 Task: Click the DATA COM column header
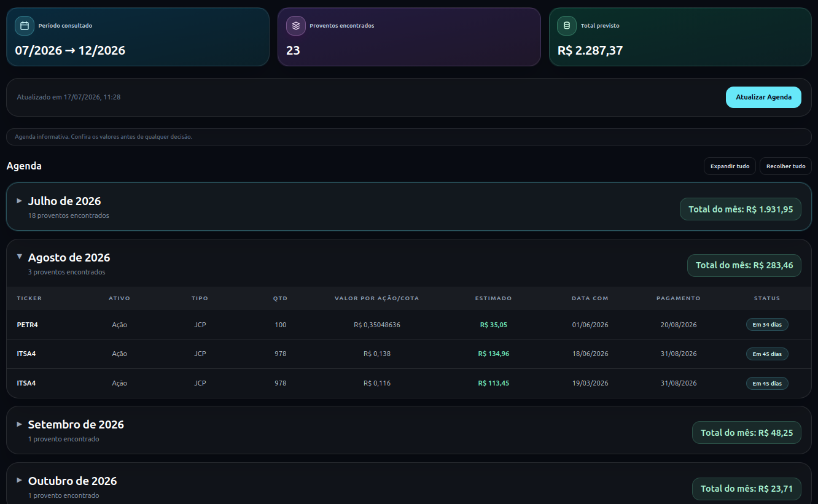pos(590,298)
